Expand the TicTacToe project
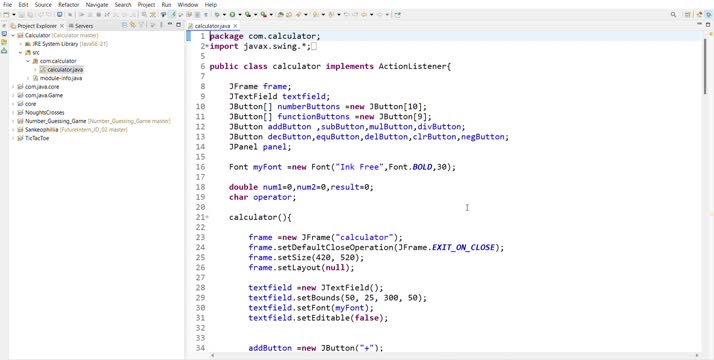 point(13,138)
